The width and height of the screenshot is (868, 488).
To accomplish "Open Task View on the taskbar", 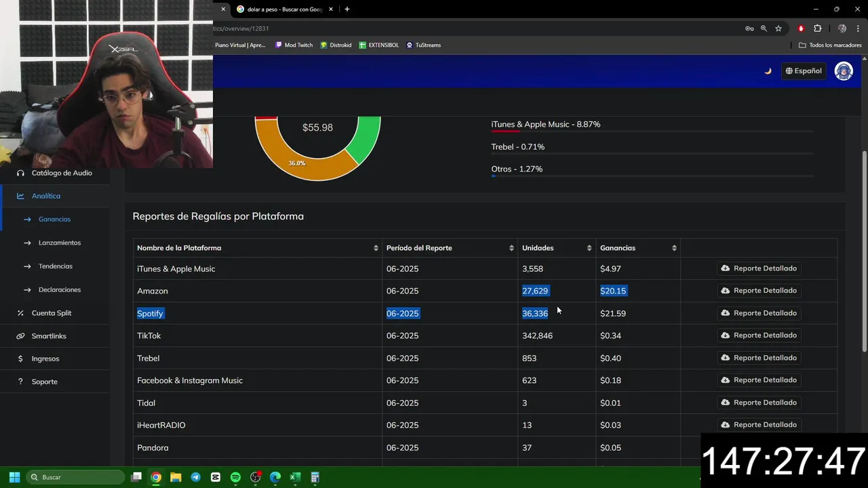I will click(x=136, y=477).
